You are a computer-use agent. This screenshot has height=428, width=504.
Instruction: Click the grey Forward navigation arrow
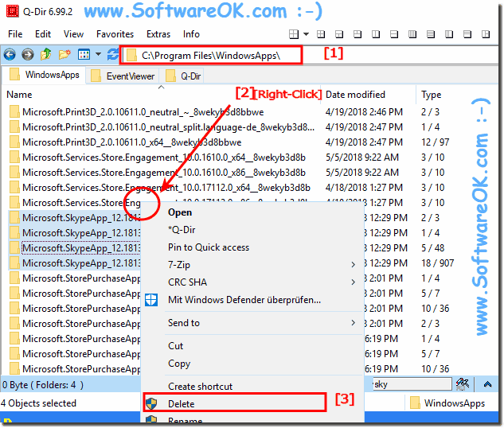(x=28, y=55)
